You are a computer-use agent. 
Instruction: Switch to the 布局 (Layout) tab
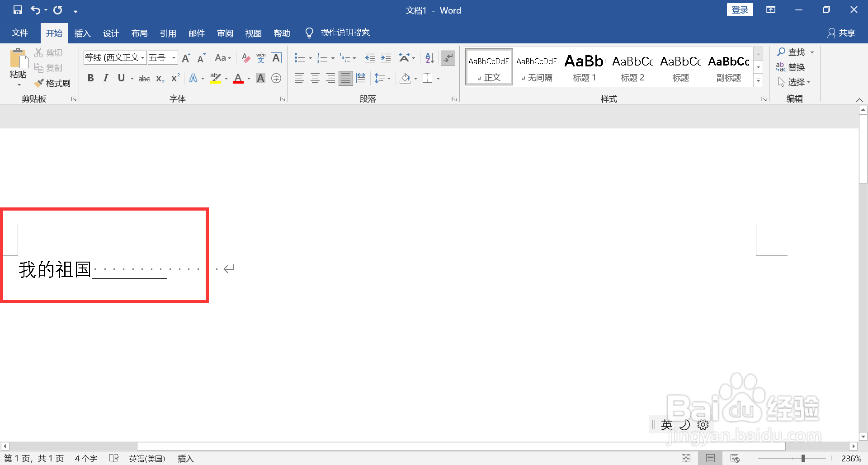click(139, 33)
